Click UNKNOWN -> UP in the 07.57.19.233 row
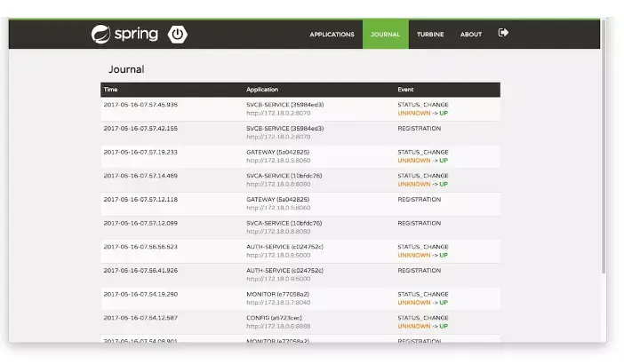The height and width of the screenshot is (364, 624). (x=423, y=161)
